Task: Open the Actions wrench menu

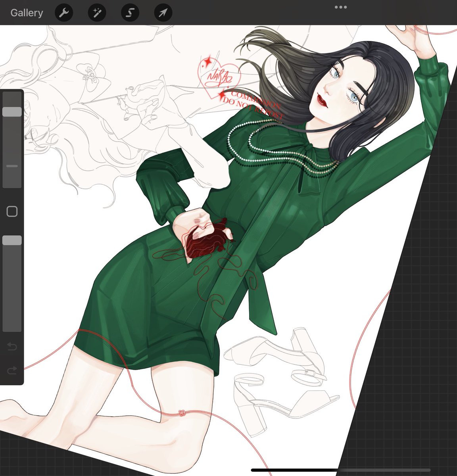Action: tap(63, 13)
